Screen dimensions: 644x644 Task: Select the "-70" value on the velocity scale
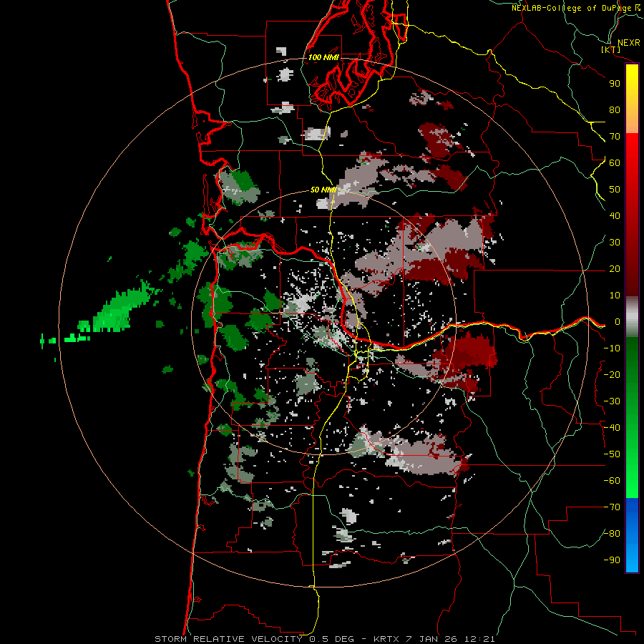[x=612, y=507]
